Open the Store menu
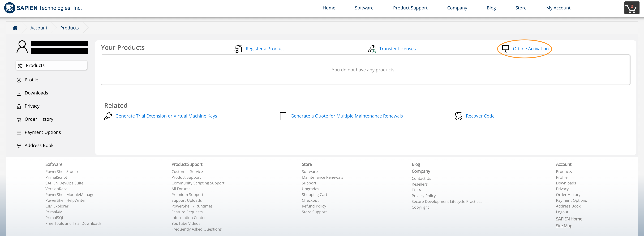Viewport: 644px width, 236px height. [521, 8]
